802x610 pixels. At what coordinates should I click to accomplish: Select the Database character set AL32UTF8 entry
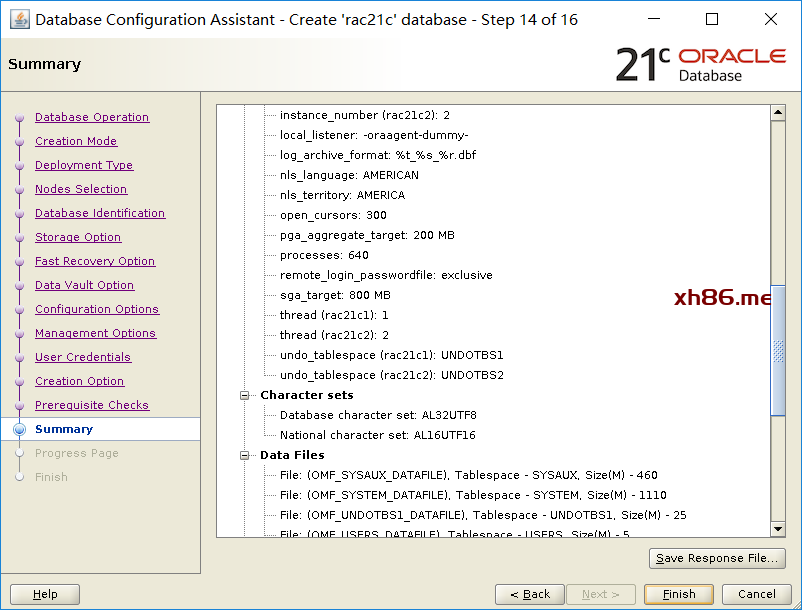click(x=378, y=415)
